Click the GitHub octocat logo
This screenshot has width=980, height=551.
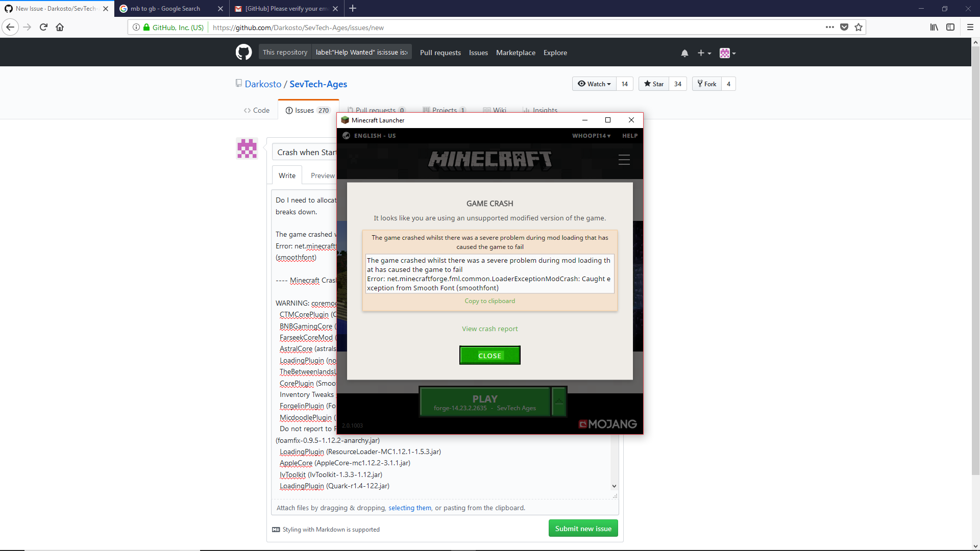point(243,52)
